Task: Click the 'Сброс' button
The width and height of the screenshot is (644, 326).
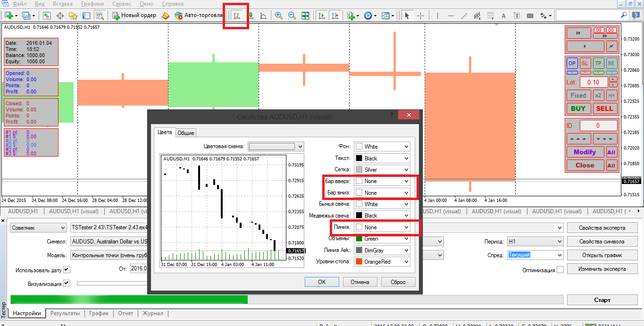Action: point(398,282)
